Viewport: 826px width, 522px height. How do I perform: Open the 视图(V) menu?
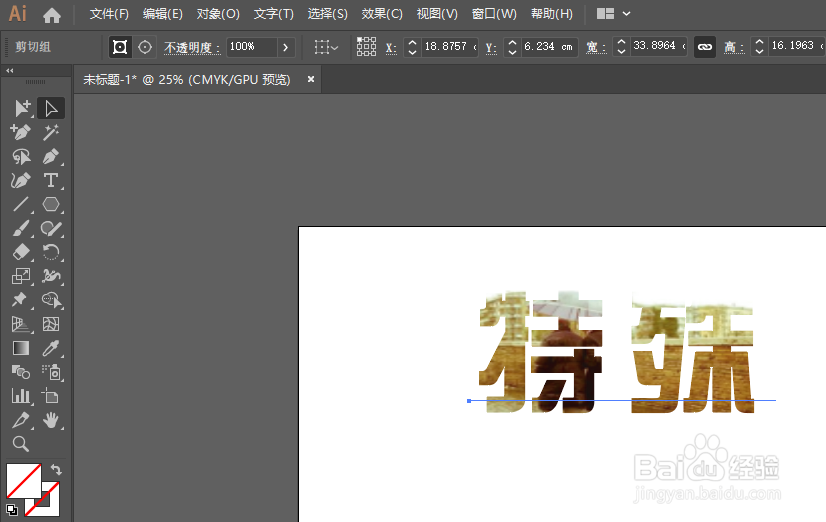pyautogui.click(x=437, y=14)
